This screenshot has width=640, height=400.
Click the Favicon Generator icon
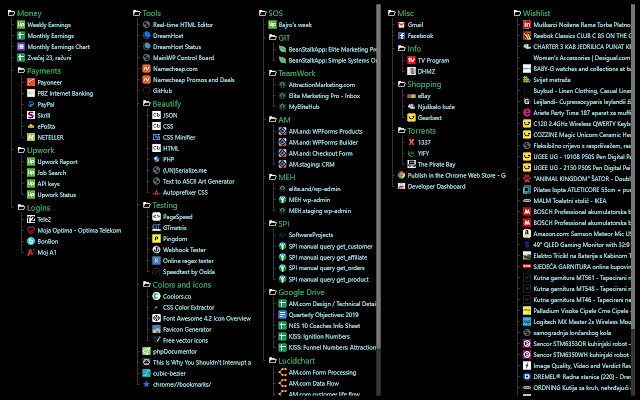(x=156, y=329)
